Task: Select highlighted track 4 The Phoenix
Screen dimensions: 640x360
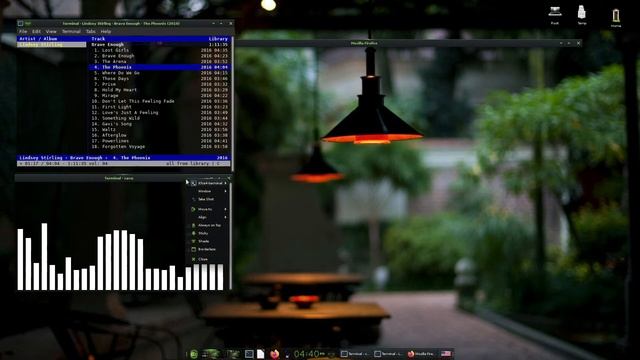Action: coord(160,67)
